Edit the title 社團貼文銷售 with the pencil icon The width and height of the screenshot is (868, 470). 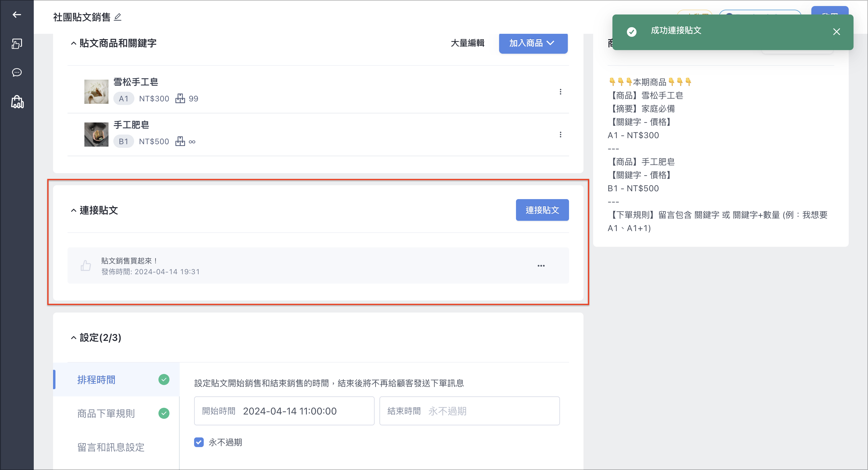tap(117, 17)
